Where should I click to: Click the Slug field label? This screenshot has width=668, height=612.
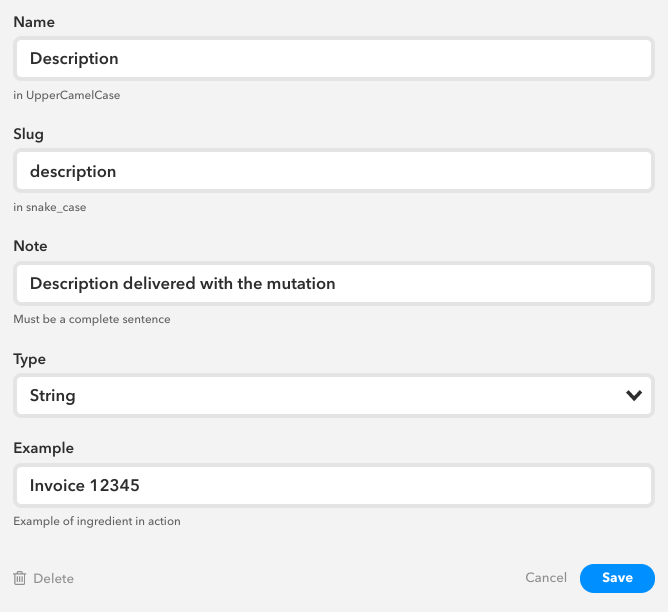pyautogui.click(x=29, y=134)
